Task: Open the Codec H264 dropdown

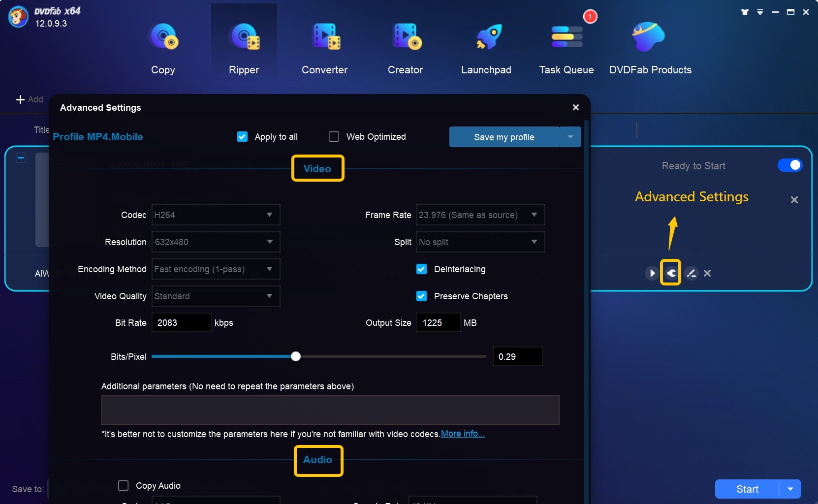Action: [x=216, y=215]
